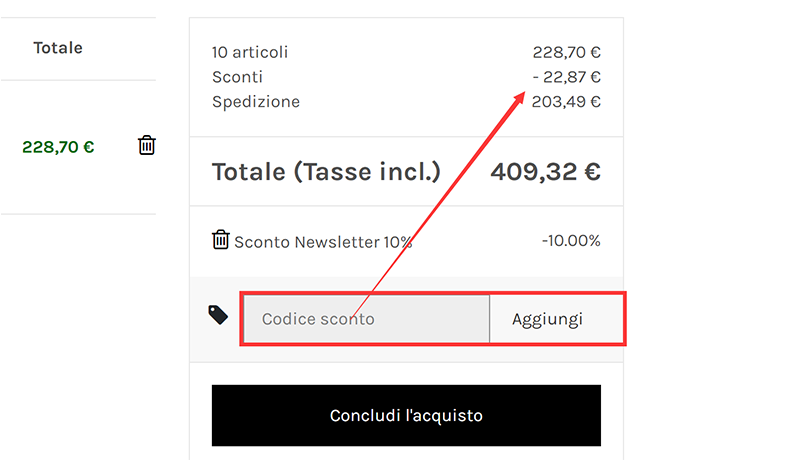Select the 409,32 € grand total
The width and height of the screenshot is (800, 460).
pyautogui.click(x=545, y=172)
